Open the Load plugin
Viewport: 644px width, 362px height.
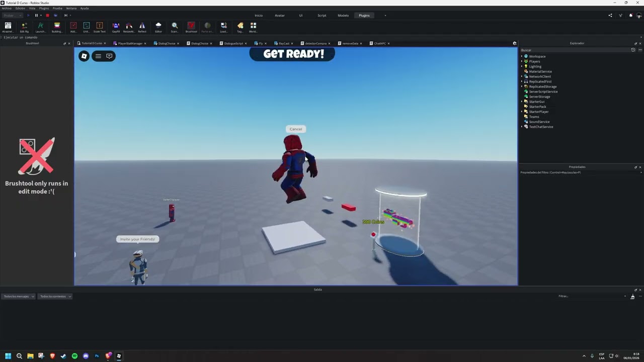pos(224,27)
